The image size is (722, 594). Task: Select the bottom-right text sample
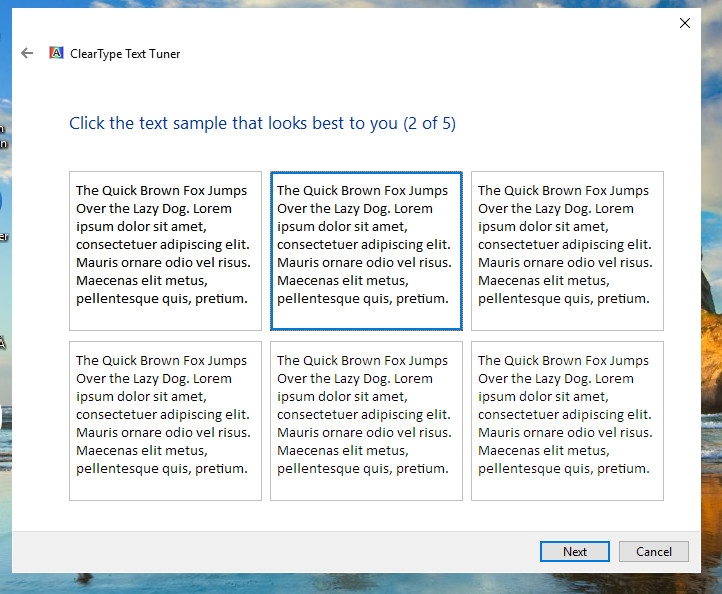tap(567, 421)
